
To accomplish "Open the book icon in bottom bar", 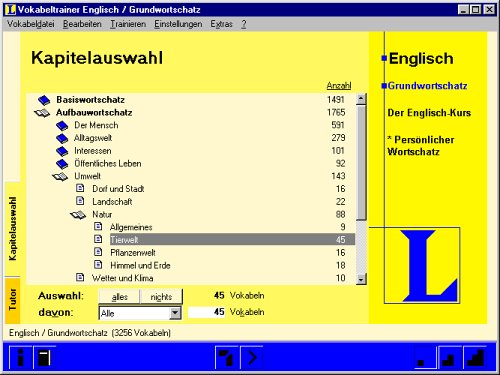I will pos(44,358).
